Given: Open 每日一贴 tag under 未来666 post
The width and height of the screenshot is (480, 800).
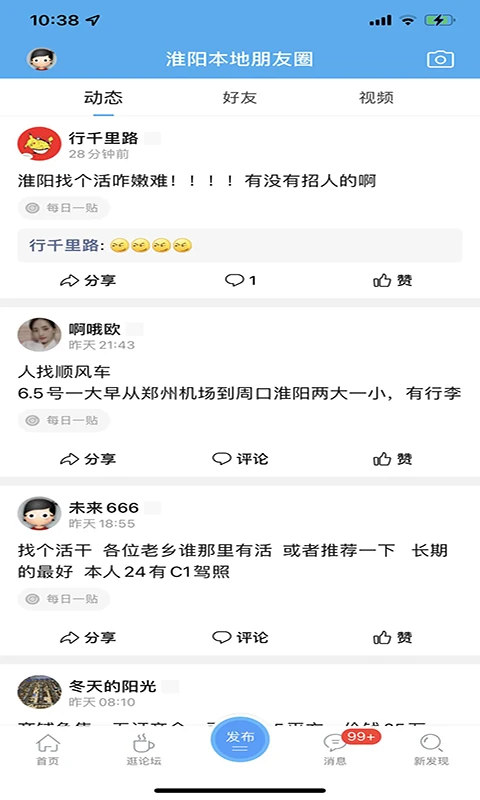Looking at the screenshot, I should (x=64, y=599).
